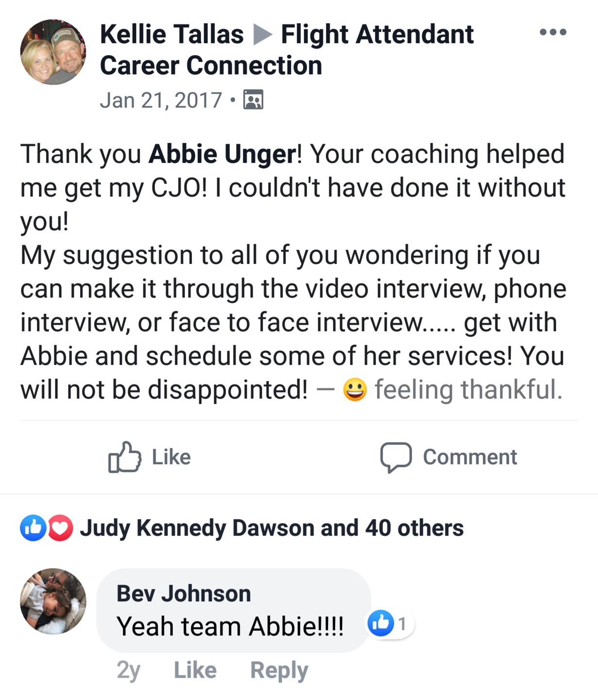Click the speech bubble Comment icon
The height and width of the screenshot is (700, 598).
[396, 457]
